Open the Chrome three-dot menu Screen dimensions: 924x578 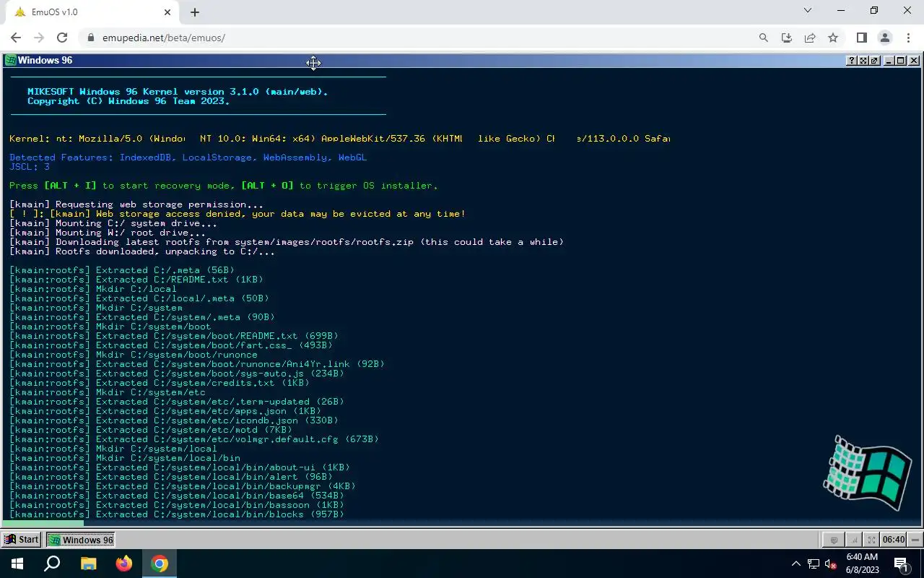[908, 38]
